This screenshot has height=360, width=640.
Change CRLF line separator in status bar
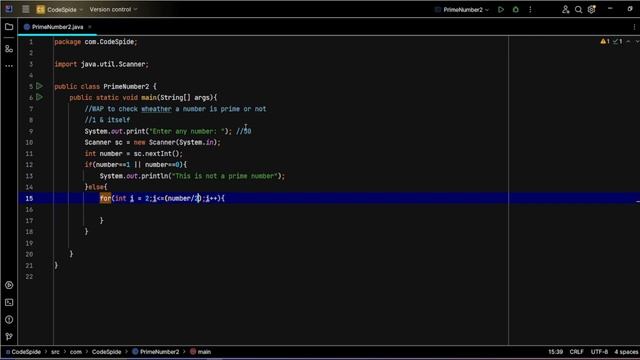click(577, 352)
